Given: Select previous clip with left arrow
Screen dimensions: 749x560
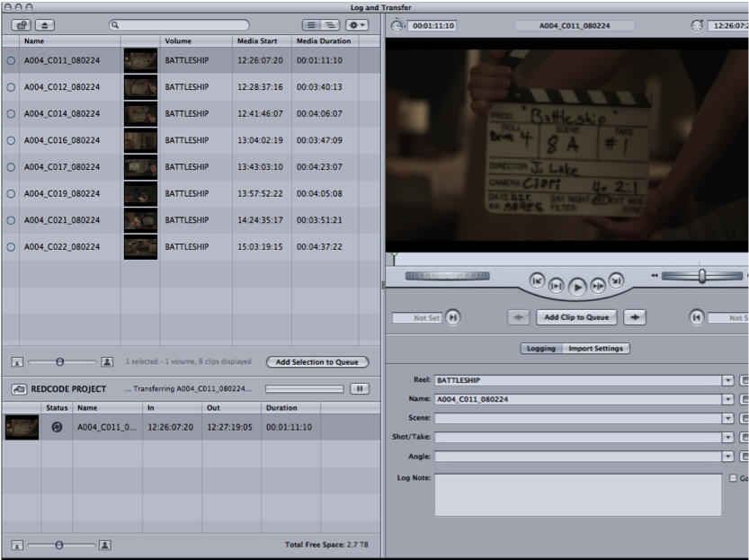Looking at the screenshot, I should click(518, 317).
